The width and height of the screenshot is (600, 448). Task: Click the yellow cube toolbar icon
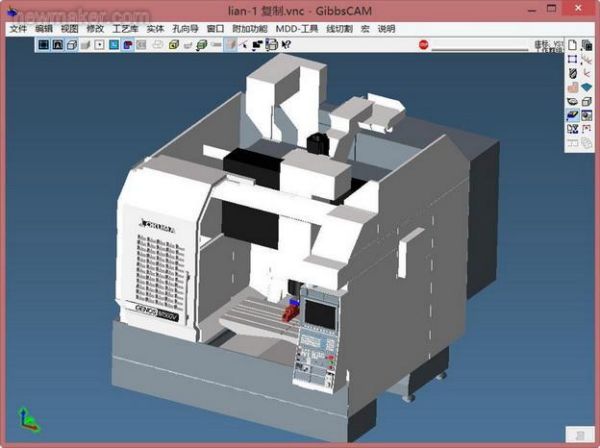174,45
